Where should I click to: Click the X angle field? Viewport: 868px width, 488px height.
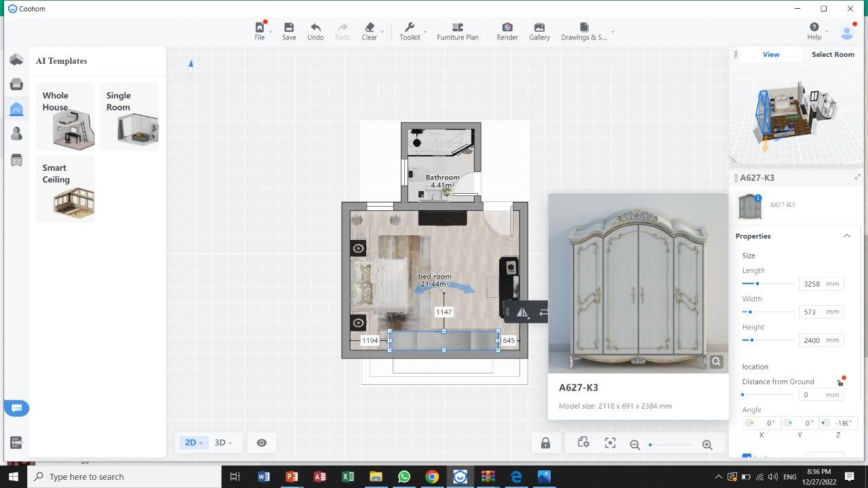pos(762,423)
